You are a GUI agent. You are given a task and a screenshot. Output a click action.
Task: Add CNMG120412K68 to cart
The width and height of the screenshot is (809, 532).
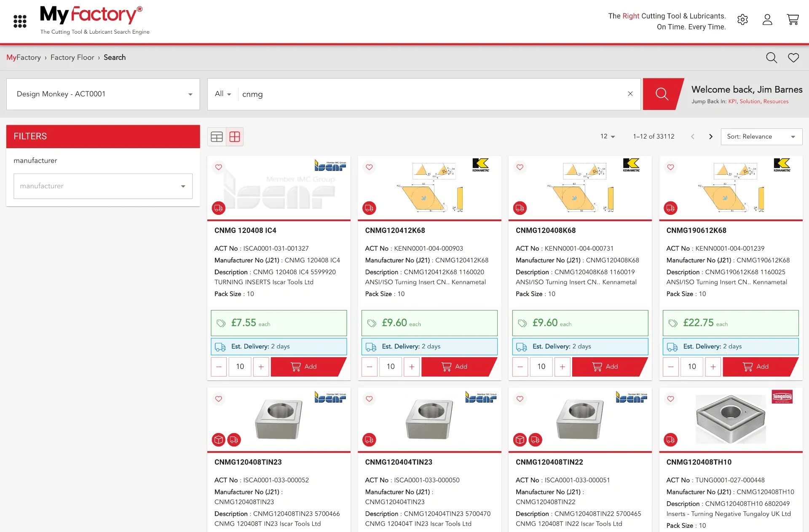[459, 366]
